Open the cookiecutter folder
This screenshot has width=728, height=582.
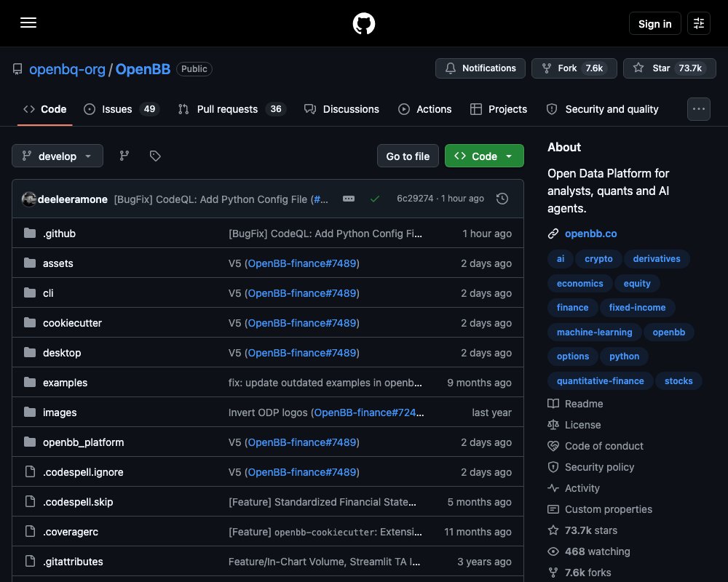[72, 322]
